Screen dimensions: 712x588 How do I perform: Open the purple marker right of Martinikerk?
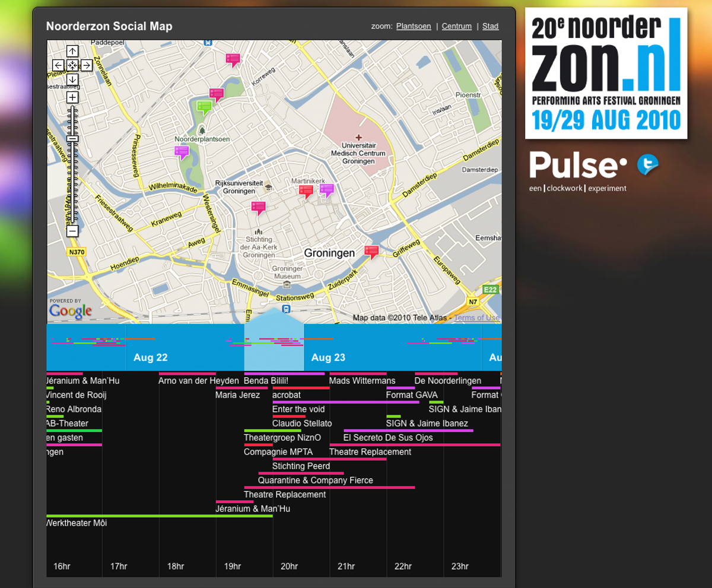pyautogui.click(x=326, y=190)
